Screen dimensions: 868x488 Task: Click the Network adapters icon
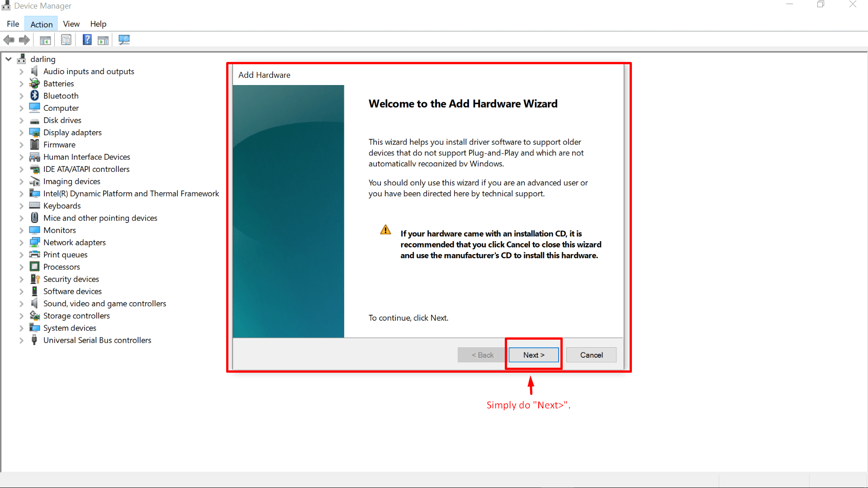click(x=34, y=242)
